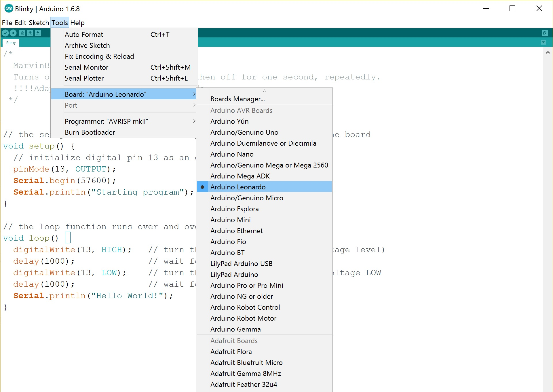Open Serial Monitor menu entry
This screenshot has height=392, width=553.
pos(124,67)
